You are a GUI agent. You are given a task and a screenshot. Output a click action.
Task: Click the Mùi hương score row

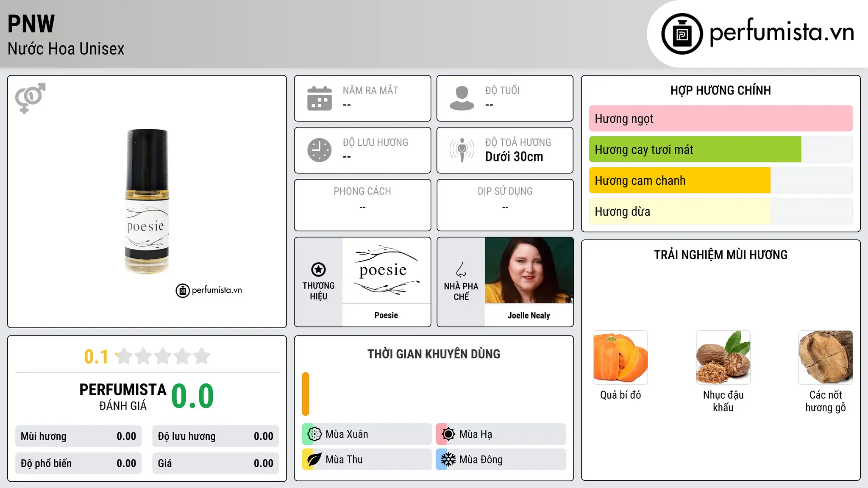78,436
